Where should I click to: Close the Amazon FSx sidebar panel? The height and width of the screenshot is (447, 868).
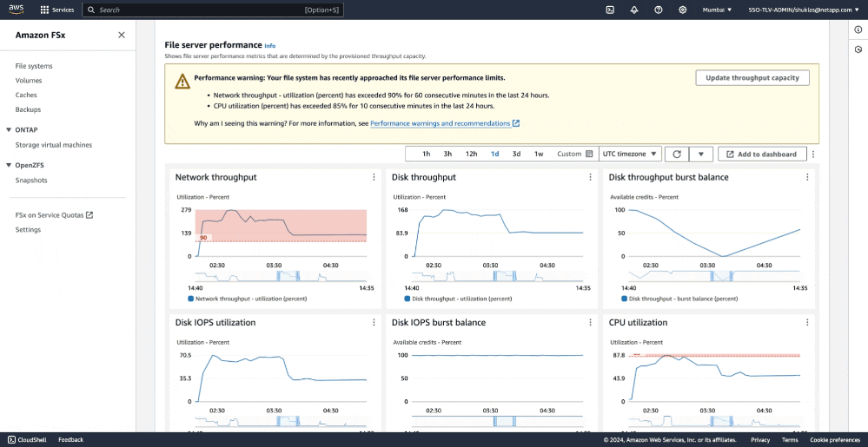pos(122,35)
